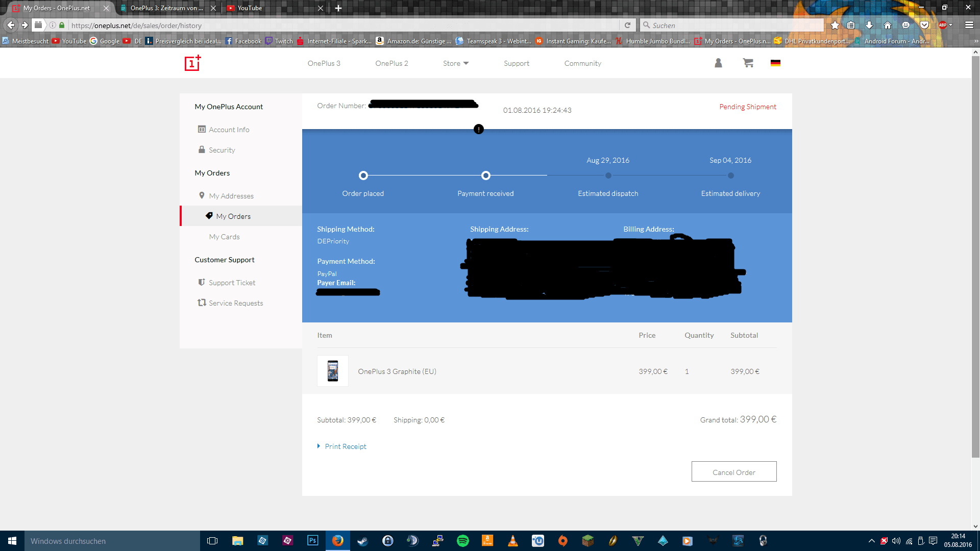Go to the Firefox home icon
The width and height of the screenshot is (980, 551).
click(x=888, y=25)
